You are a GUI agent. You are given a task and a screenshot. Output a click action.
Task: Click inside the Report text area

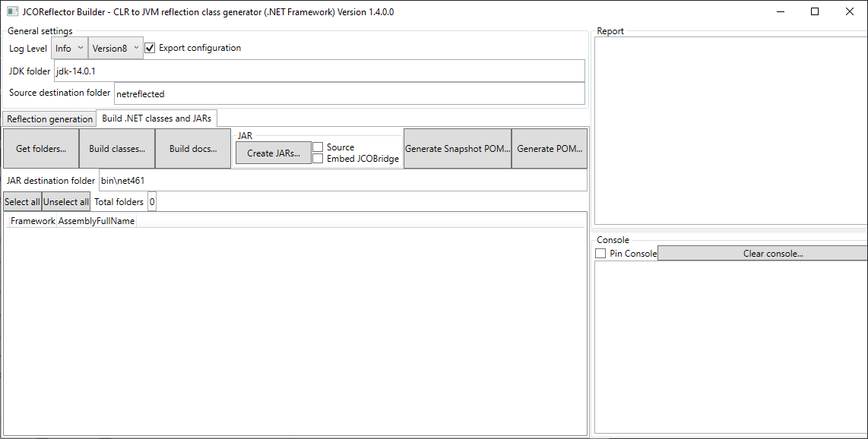730,131
